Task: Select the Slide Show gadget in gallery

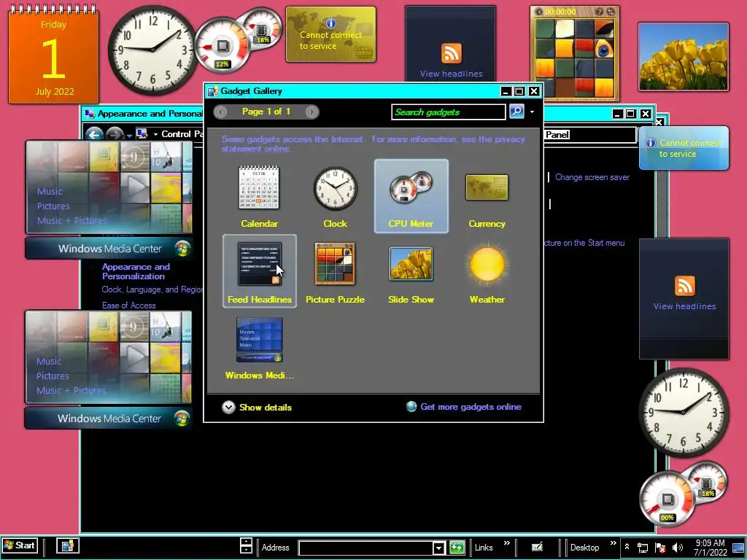Action: pos(411,271)
